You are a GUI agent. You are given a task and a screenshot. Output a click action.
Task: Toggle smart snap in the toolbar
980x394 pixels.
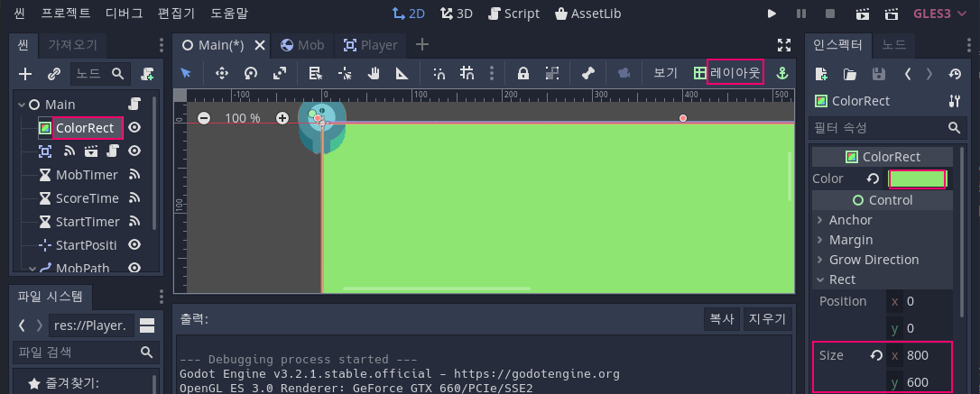pyautogui.click(x=439, y=73)
